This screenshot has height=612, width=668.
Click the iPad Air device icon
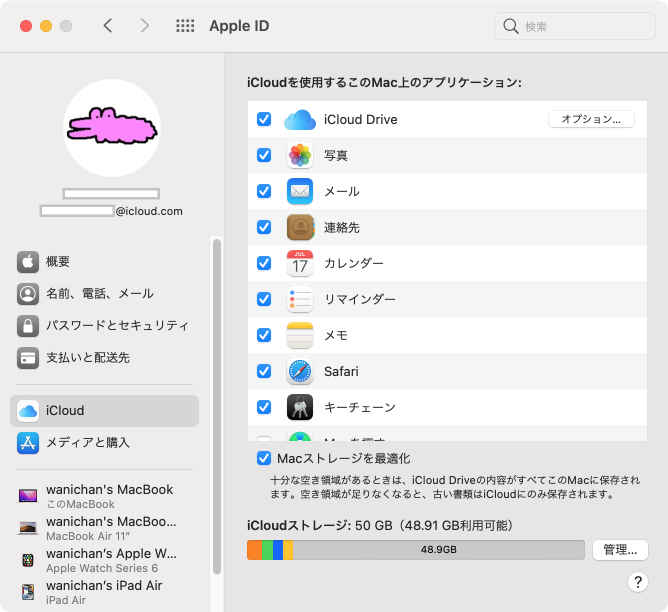28,592
